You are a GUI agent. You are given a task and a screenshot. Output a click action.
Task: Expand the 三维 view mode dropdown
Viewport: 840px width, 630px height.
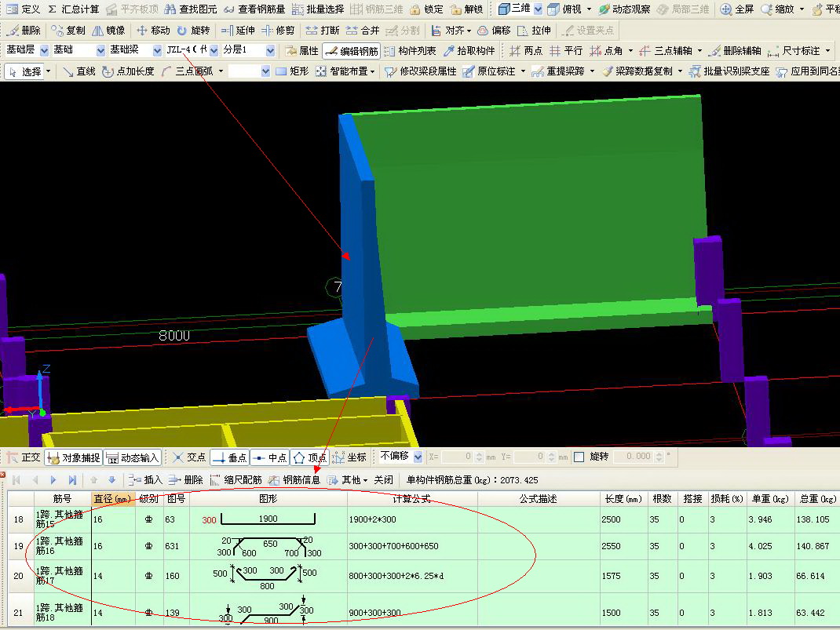pyautogui.click(x=539, y=9)
